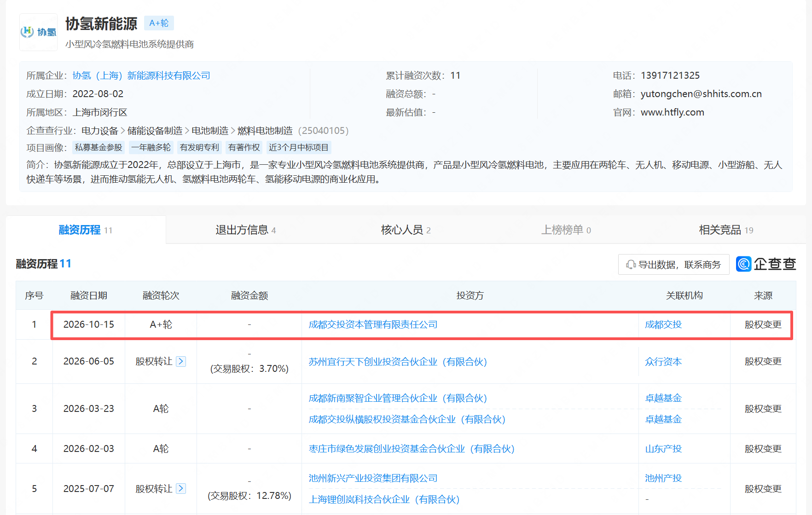The image size is (812, 515).
Task: Open 苏州宜行天下创业投资合伙企业 link
Action: click(398, 362)
